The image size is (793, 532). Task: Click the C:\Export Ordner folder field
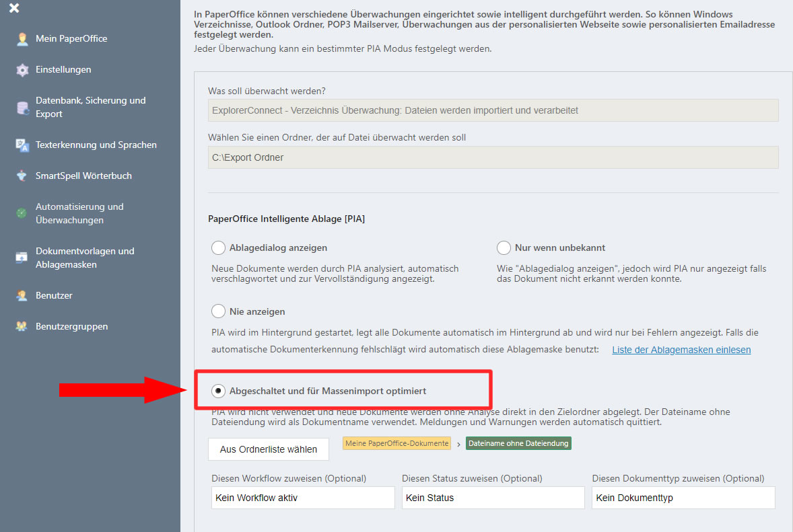click(493, 157)
